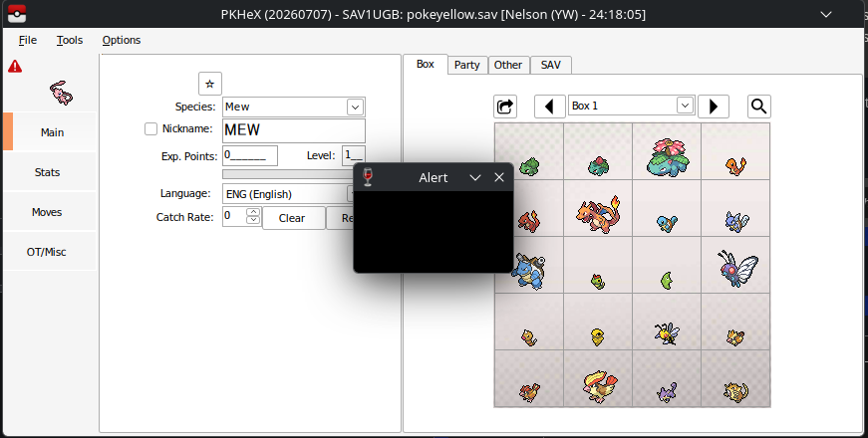The height and width of the screenshot is (438, 868).
Task: Open the Tools menu
Action: click(69, 40)
